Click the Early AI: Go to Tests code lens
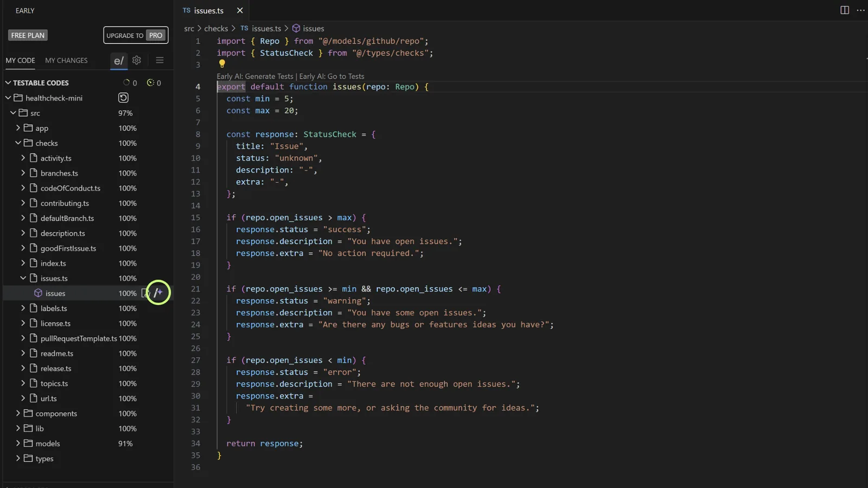Viewport: 868px width, 488px height. (331, 76)
